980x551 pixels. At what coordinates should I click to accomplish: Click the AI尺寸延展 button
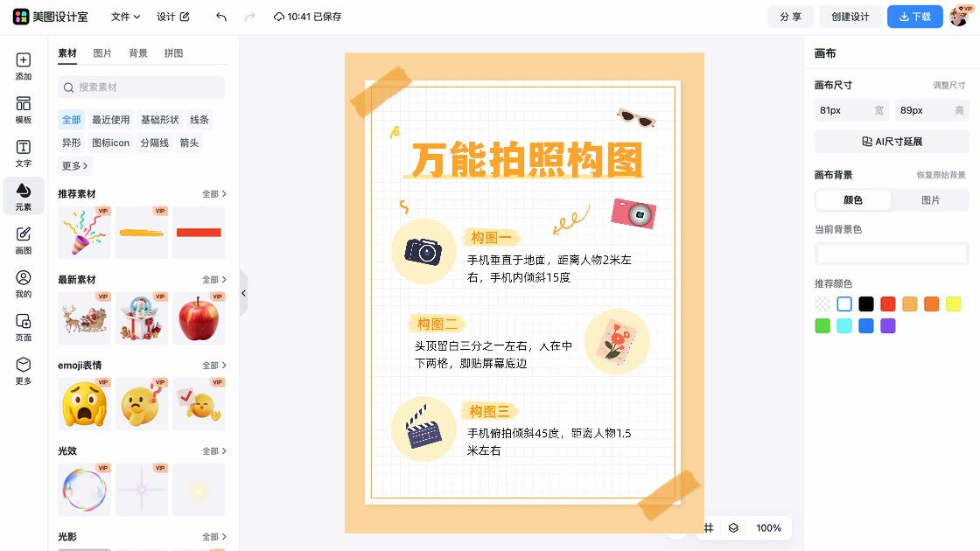click(x=892, y=142)
